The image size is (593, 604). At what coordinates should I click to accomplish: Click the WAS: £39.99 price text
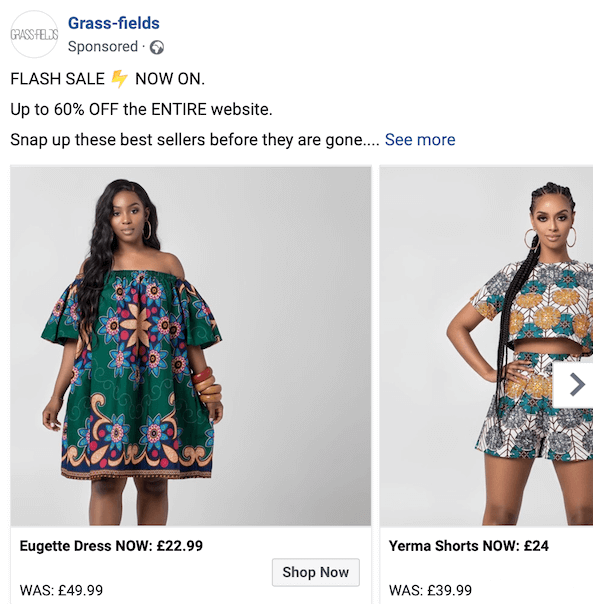click(x=430, y=590)
